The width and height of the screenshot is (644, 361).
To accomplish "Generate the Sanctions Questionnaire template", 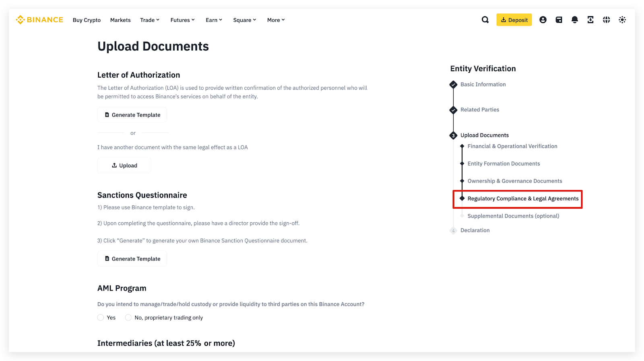I will (x=132, y=259).
